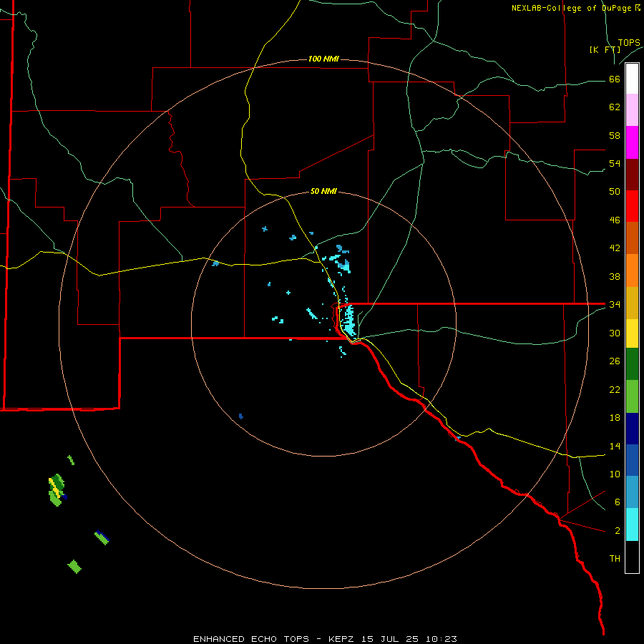Viewport: 644px width, 644px height.
Task: Click the yellow-and-green echo cluster in the southwest
Action: click(57, 490)
